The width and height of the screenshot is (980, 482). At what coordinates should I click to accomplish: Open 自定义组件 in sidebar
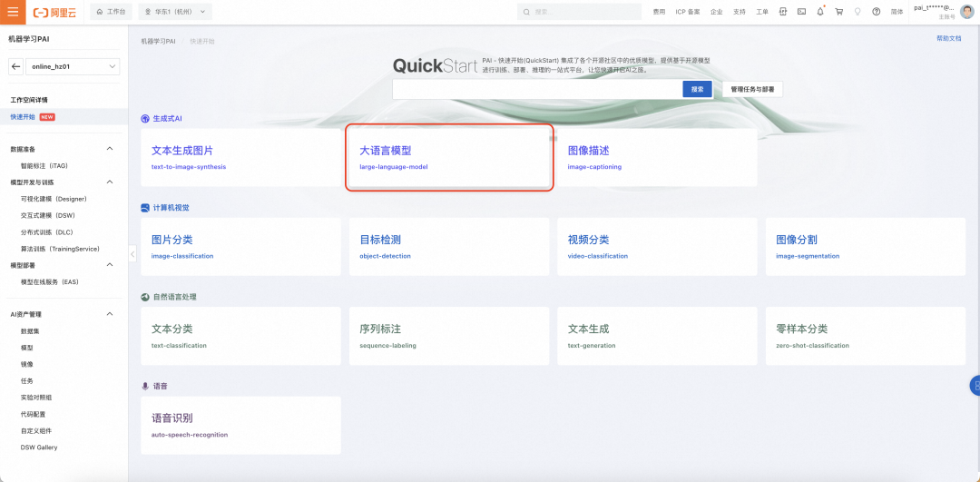(x=36, y=431)
